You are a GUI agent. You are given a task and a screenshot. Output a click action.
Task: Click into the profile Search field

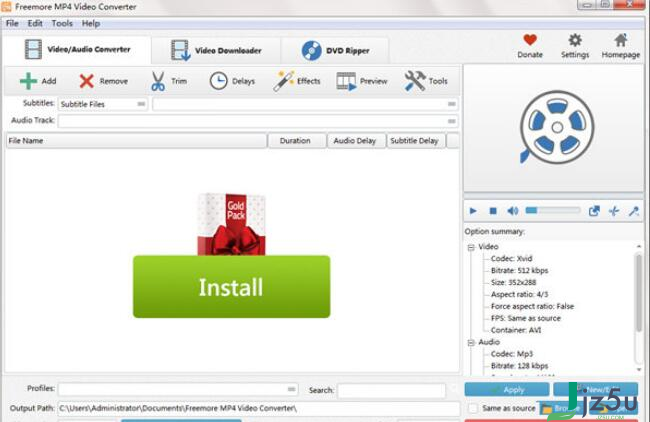click(x=391, y=390)
